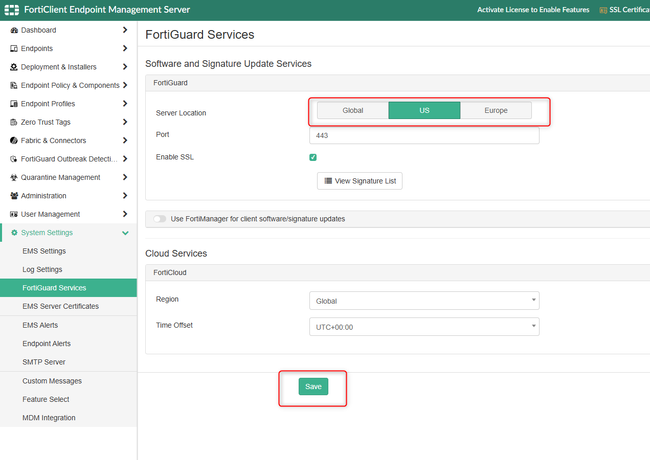Click the Port input field
This screenshot has width=650, height=460.
tap(425, 135)
